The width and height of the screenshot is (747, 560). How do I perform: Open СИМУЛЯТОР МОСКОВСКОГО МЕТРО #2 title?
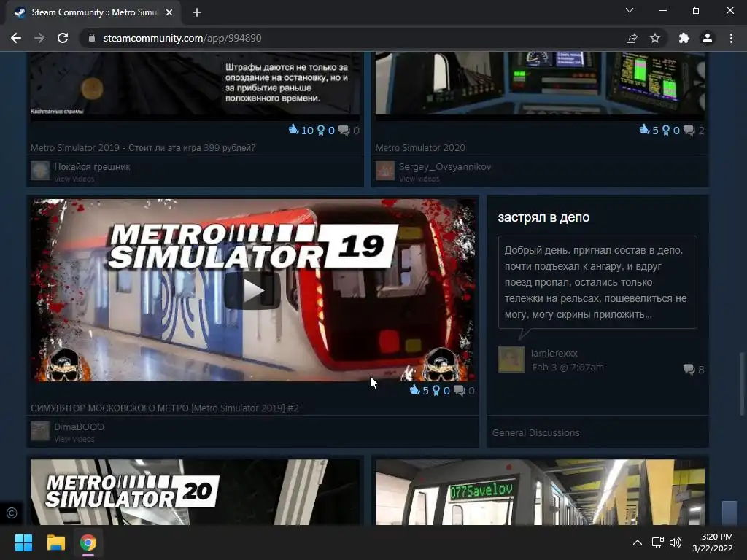pos(165,408)
